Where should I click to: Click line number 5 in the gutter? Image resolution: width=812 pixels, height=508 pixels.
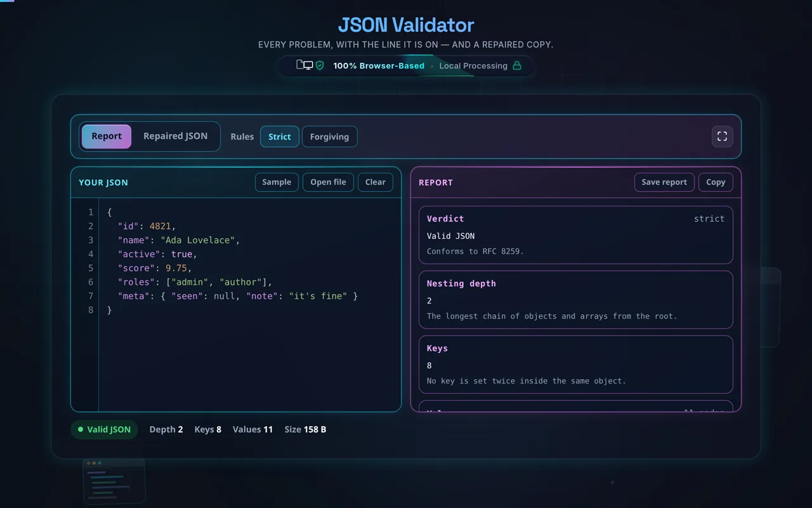pos(91,268)
